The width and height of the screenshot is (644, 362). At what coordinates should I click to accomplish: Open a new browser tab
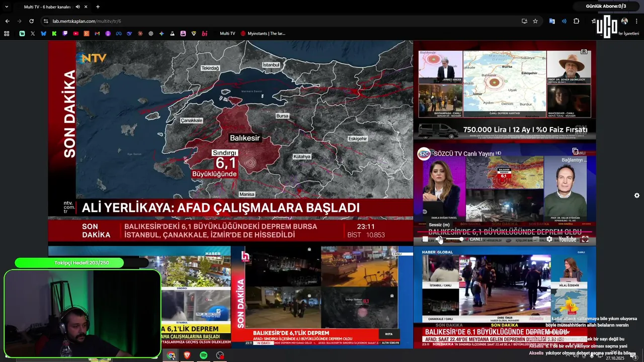pos(98,7)
